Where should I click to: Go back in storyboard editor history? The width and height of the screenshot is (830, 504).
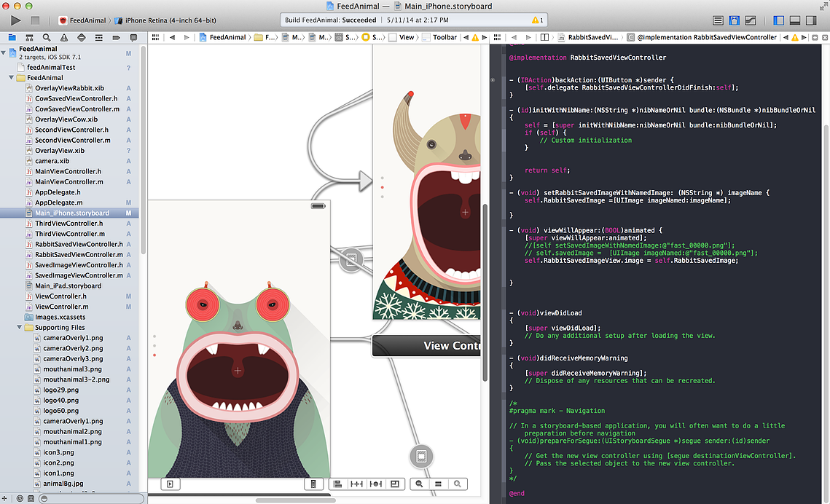173,38
